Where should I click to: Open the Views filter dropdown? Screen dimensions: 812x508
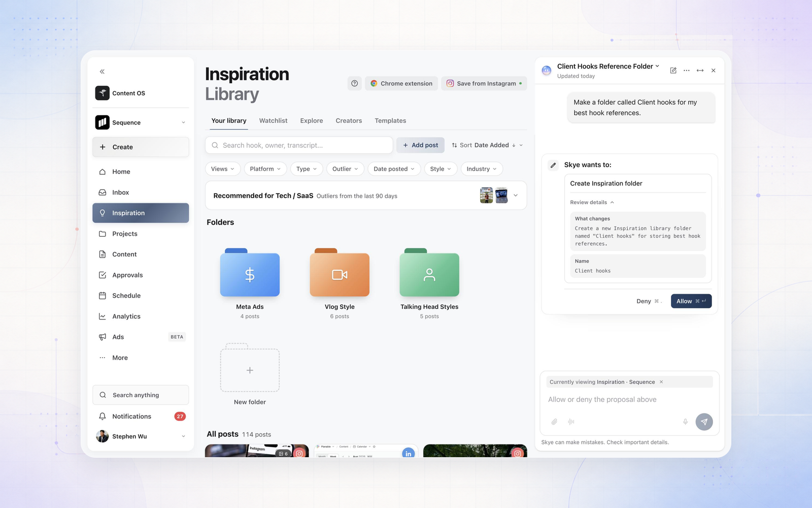pos(223,169)
